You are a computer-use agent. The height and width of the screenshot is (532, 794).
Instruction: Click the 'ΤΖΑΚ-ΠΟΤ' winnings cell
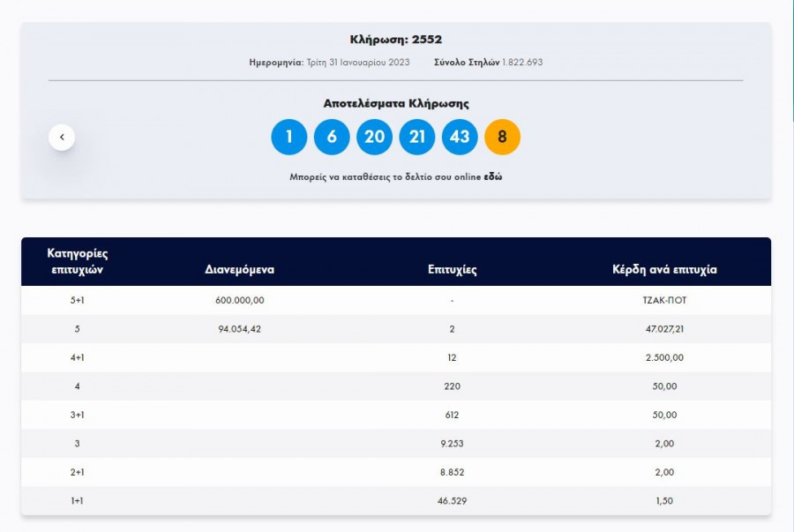[x=665, y=300]
